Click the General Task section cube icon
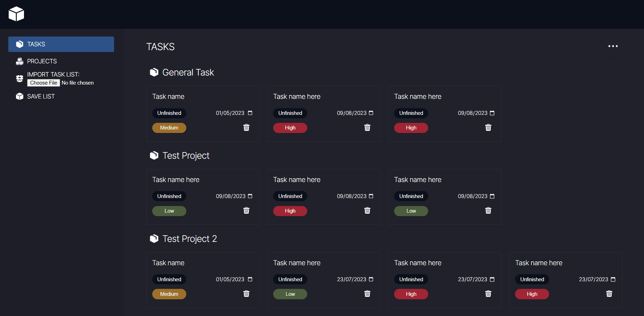644x316 pixels. (x=154, y=72)
